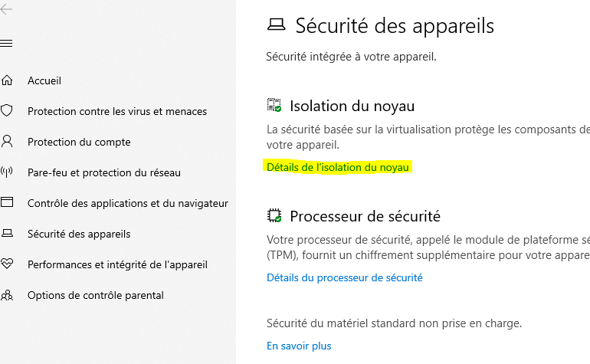The width and height of the screenshot is (590, 364).
Task: Open Contrôle des applications et du navigateur
Action: point(128,203)
